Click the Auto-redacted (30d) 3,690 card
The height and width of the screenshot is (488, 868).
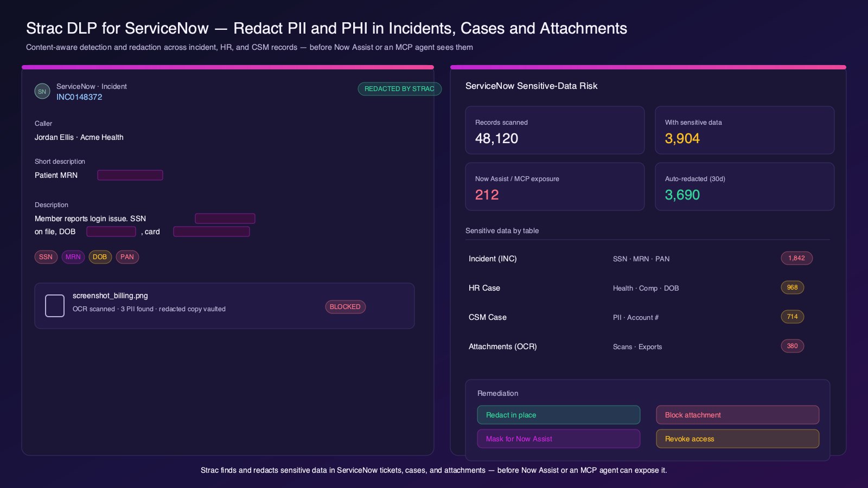pos(745,187)
